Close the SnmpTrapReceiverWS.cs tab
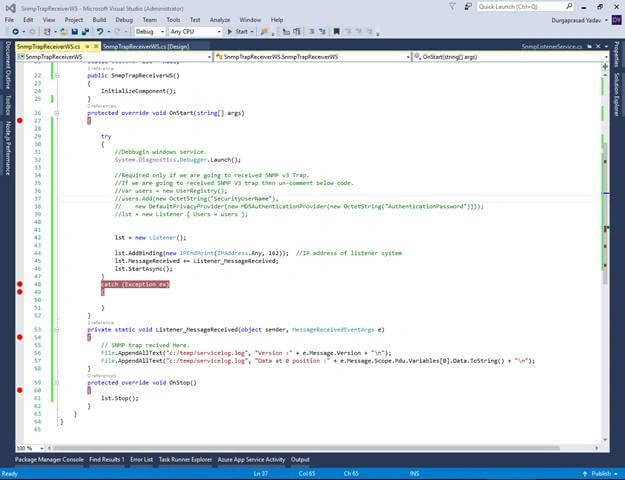Screen dimensions: 625x480 (x=96, y=47)
